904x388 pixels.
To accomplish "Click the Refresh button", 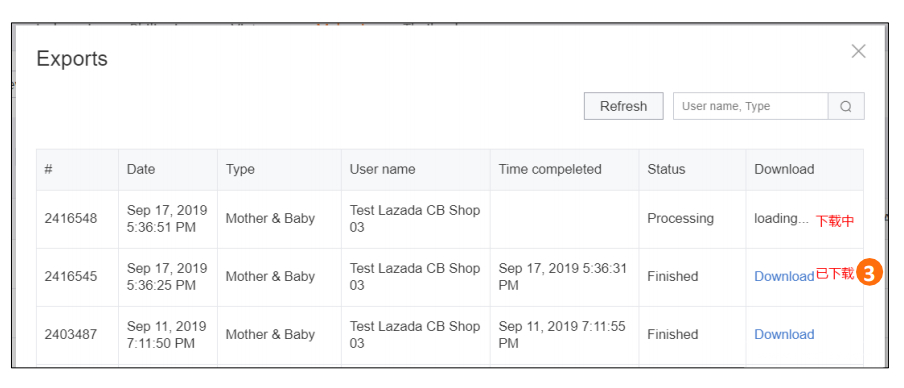I will tap(623, 106).
